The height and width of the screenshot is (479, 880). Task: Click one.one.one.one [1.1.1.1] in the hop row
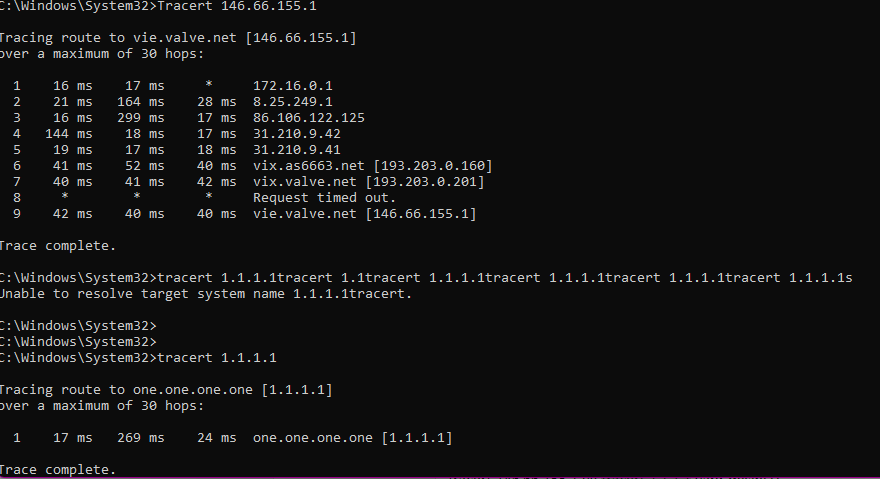click(x=352, y=437)
